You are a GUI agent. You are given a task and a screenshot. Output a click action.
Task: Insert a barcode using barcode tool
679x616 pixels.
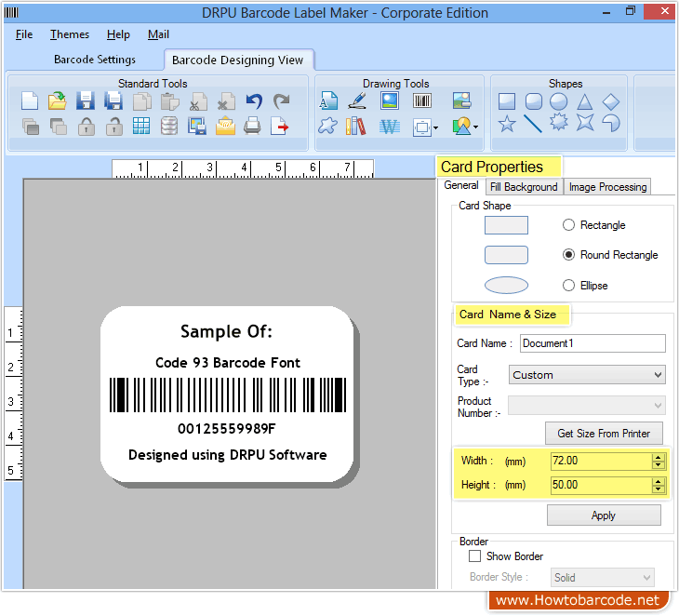421,100
